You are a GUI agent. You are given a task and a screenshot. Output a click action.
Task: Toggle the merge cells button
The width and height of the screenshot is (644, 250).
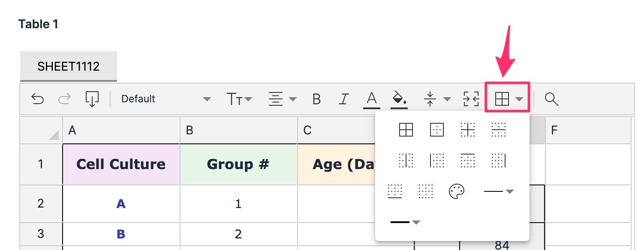click(x=471, y=99)
